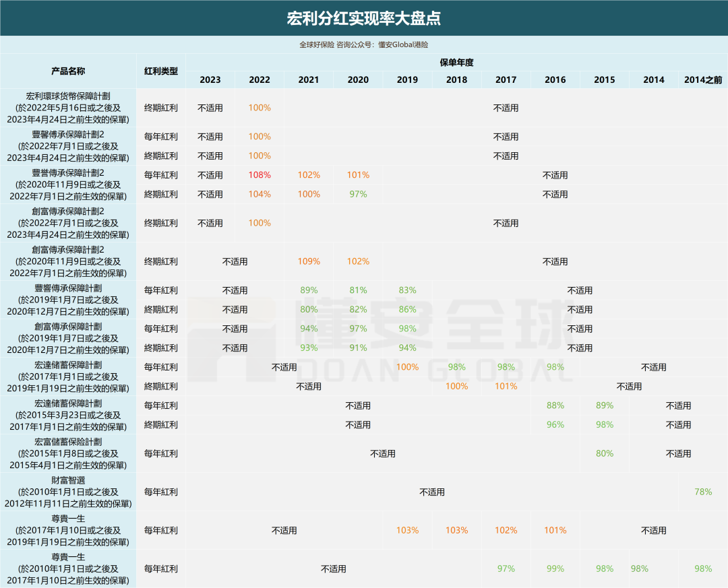Select the 产品名称 column header
The width and height of the screenshot is (728, 588).
click(68, 71)
